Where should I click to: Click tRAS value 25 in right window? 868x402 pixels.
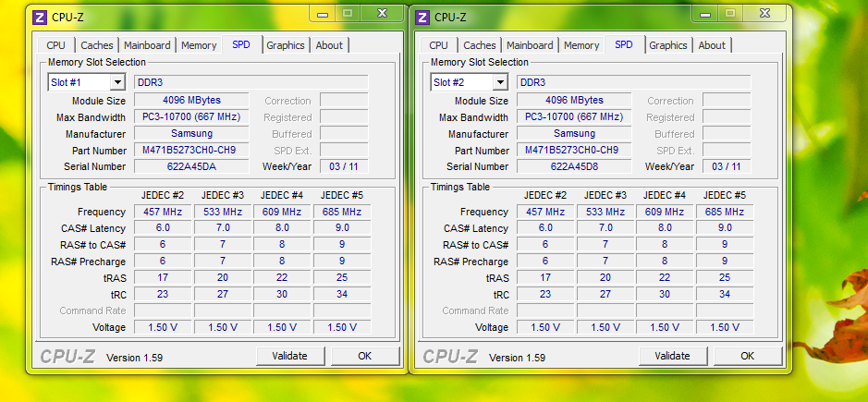[725, 277]
